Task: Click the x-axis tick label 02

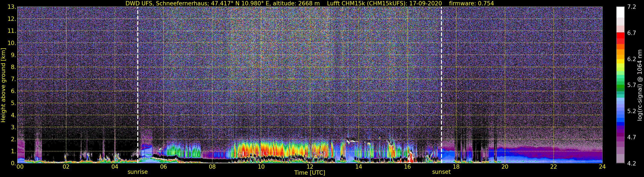Action: point(66,167)
